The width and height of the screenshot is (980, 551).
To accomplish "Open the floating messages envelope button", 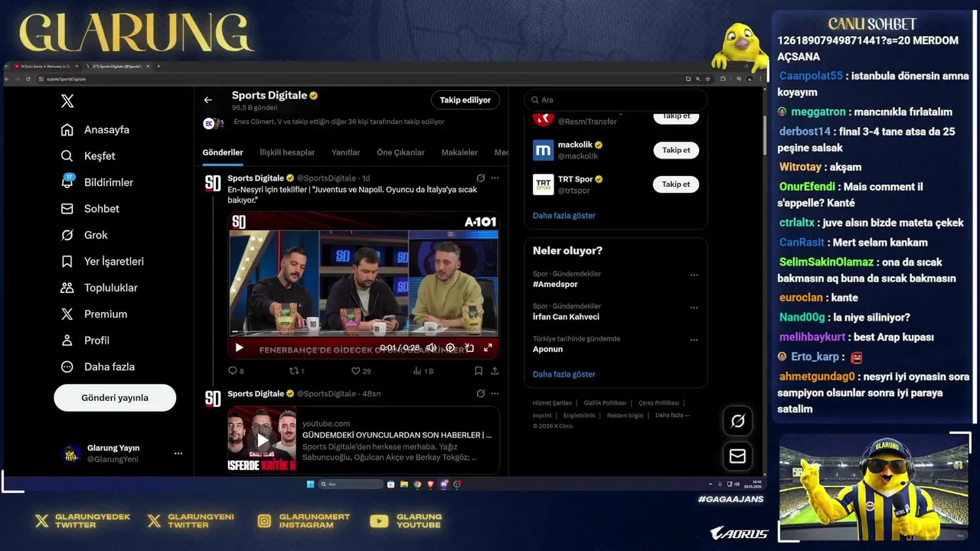I will point(738,456).
